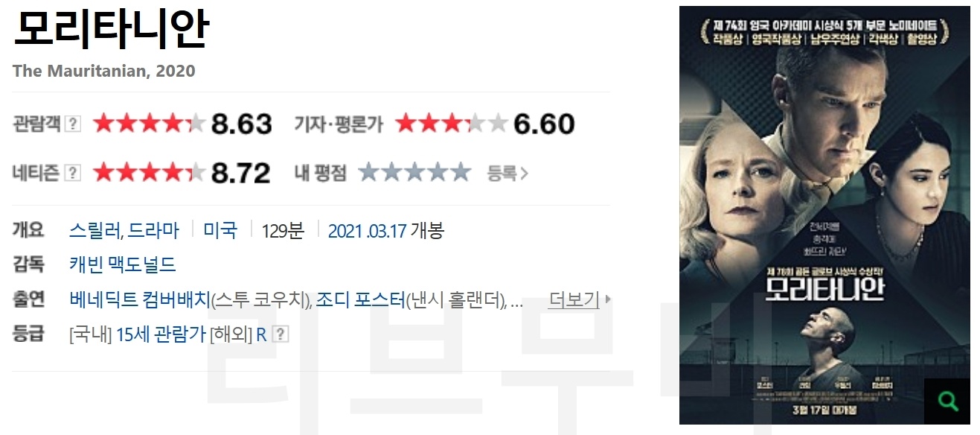This screenshot has height=435, width=980.
Task: Click the 15세 관람가 rating link
Action: click(161, 334)
